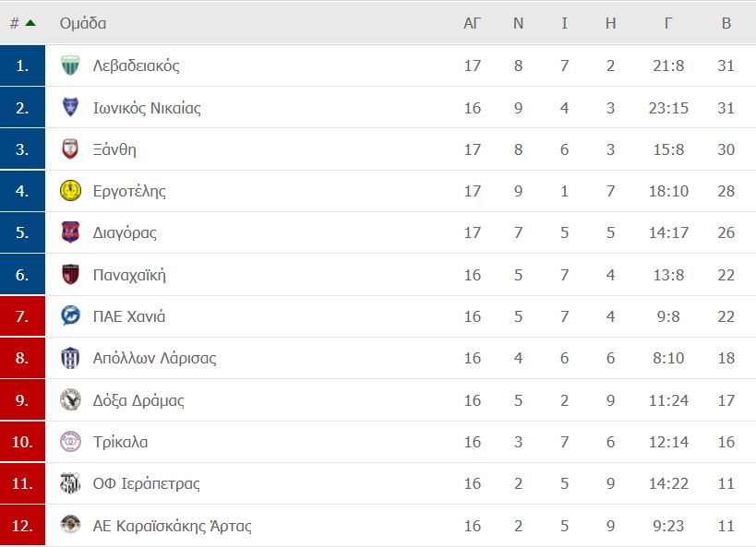Sort by rank using the green arrow
The width and height of the screenshot is (756, 547).
(30, 23)
